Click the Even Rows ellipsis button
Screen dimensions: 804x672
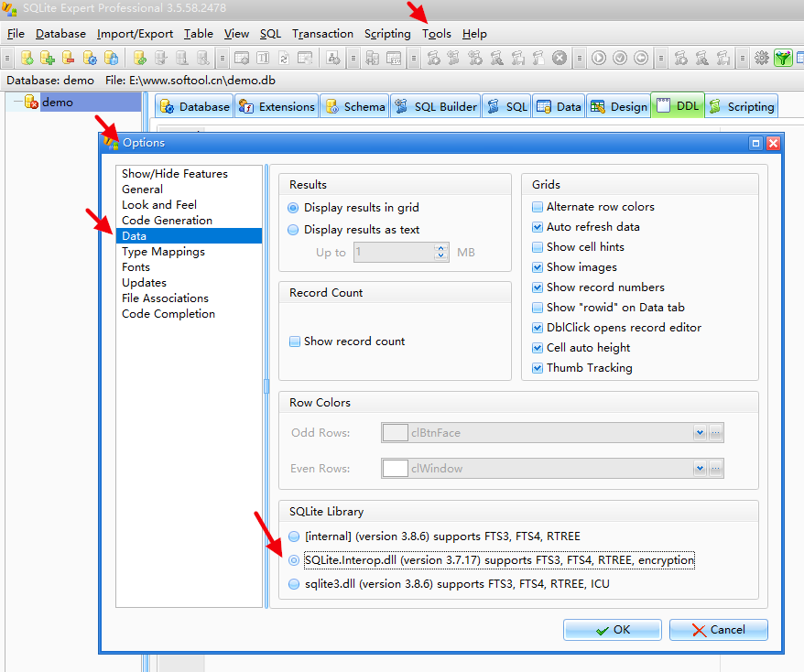[x=716, y=469]
